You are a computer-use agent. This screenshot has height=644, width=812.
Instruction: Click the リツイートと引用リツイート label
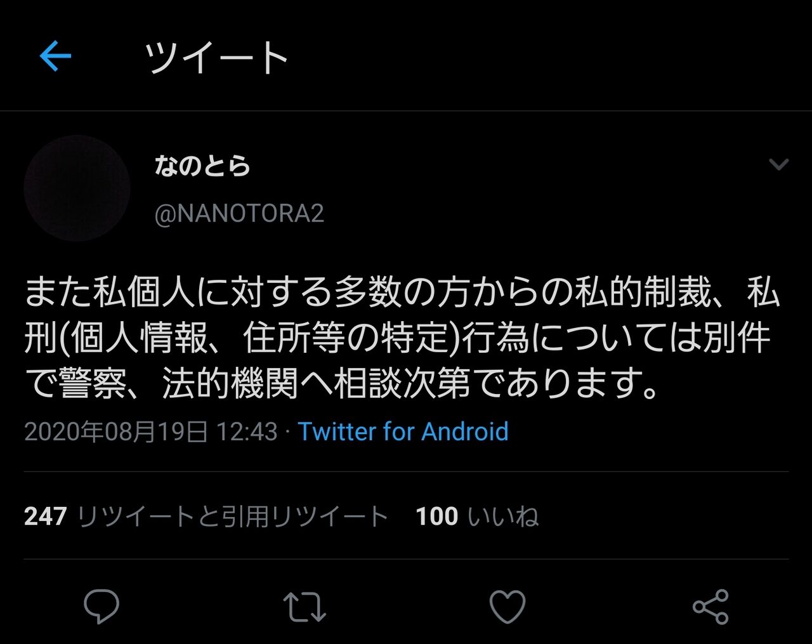click(x=232, y=516)
